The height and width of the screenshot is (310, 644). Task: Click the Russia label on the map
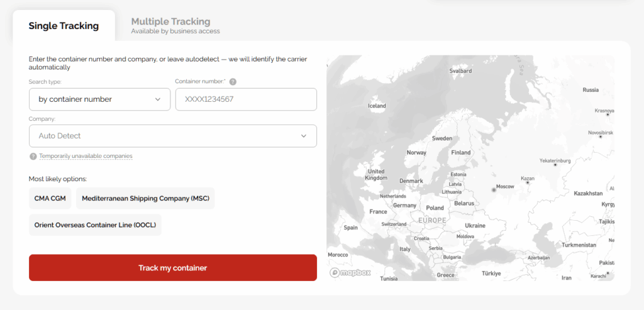(591, 90)
